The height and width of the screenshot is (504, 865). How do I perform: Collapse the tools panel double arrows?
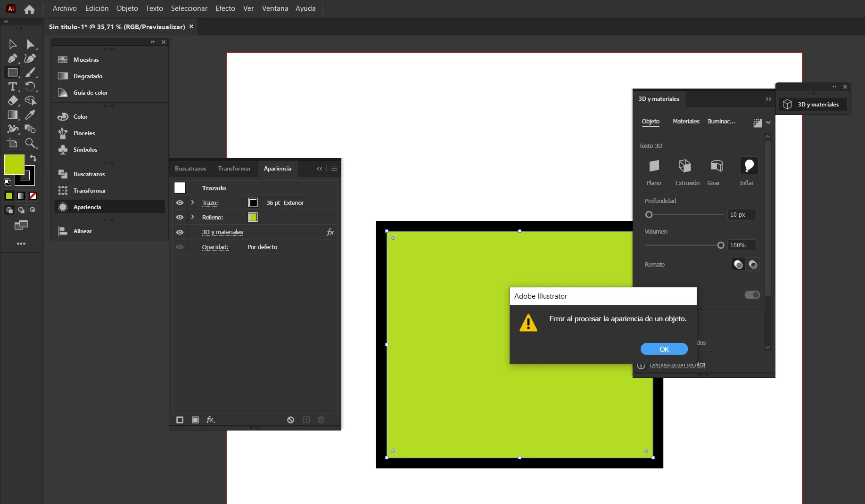coord(6,22)
